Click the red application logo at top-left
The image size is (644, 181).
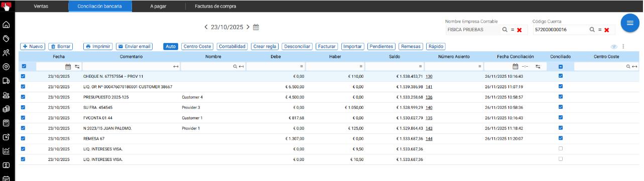click(x=7, y=6)
